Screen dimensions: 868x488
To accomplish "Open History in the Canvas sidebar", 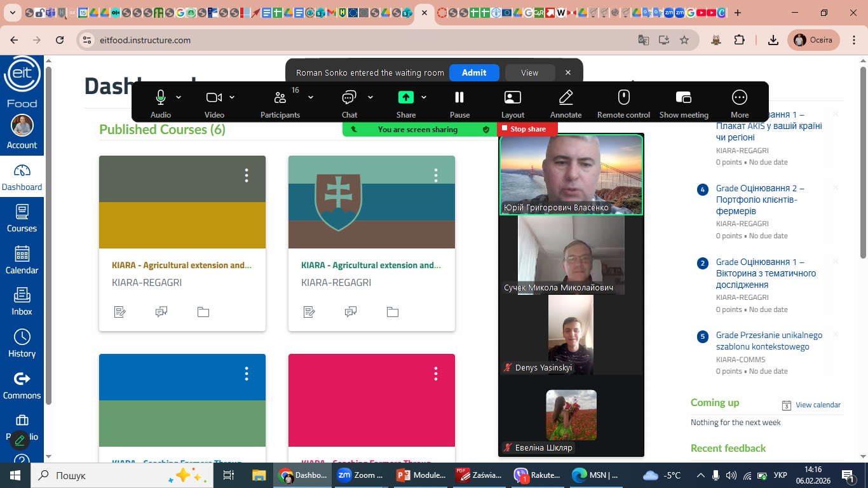I will (x=22, y=344).
